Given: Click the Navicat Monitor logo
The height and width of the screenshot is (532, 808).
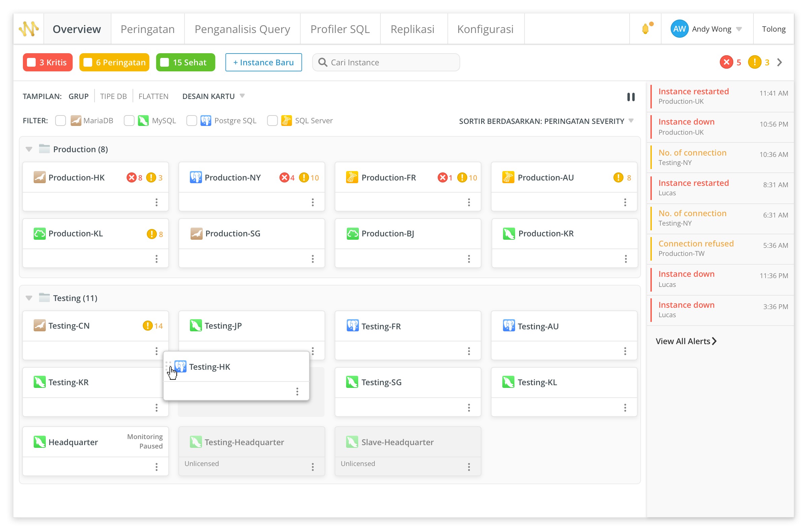Looking at the screenshot, I should click(29, 29).
